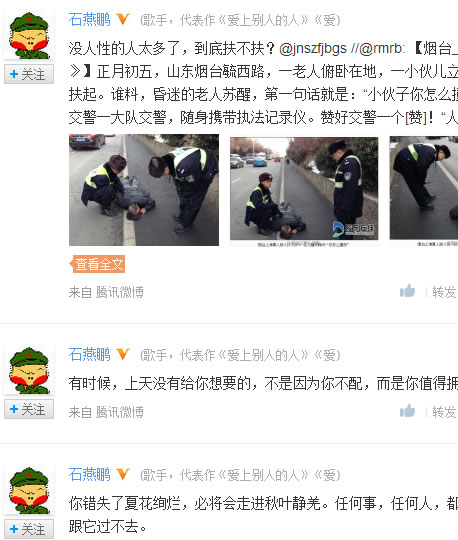Open third partially visible photo
Image resolution: width=458 pixels, height=540 pixels.
point(424,188)
